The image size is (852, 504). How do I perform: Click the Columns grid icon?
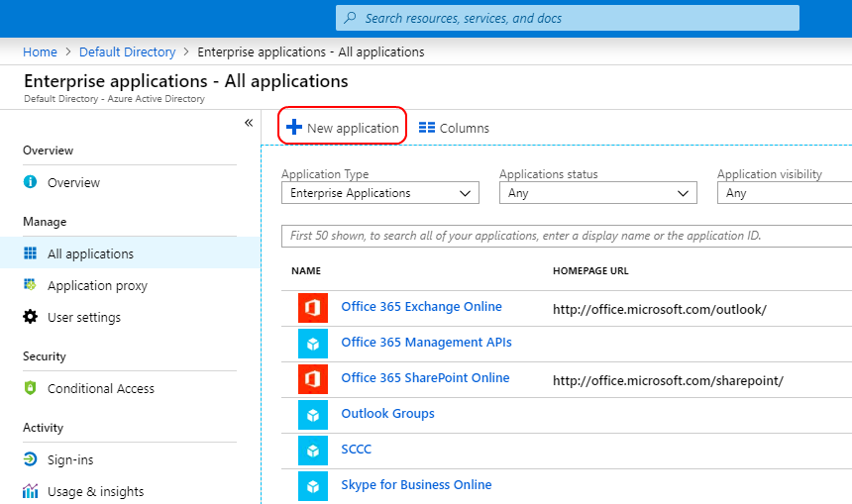tap(427, 128)
